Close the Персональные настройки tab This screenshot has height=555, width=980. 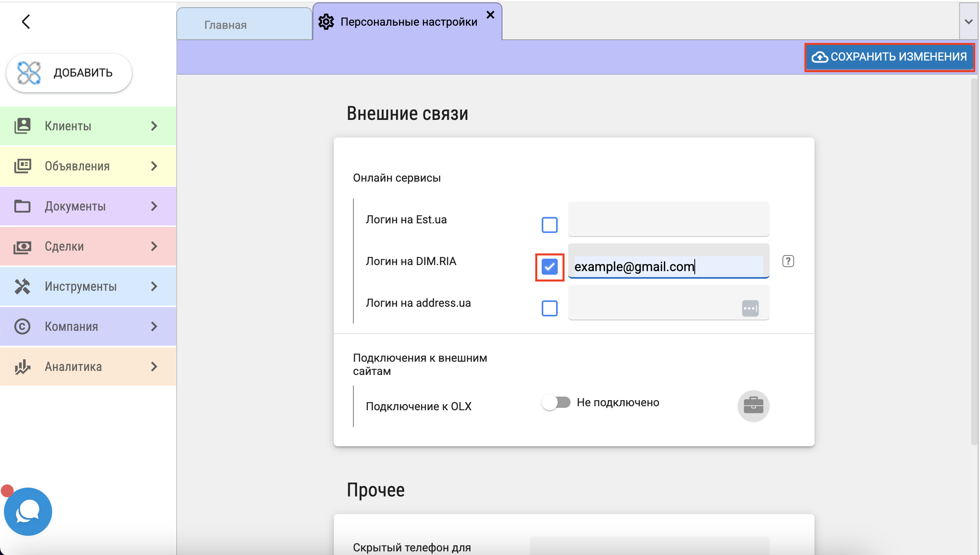[490, 15]
